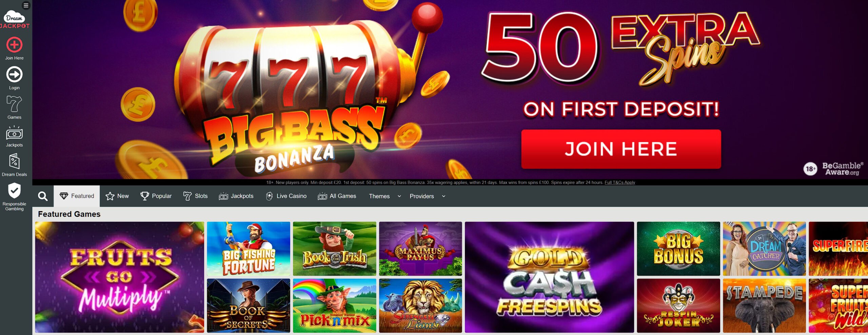The height and width of the screenshot is (335, 868).
Task: Click the red JOIN HERE banner button
Action: (x=621, y=149)
